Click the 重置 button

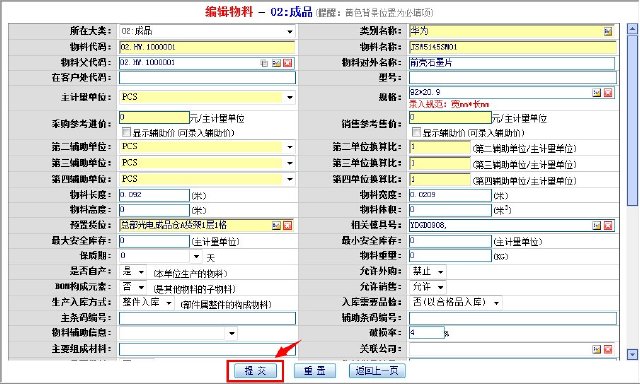(315, 371)
